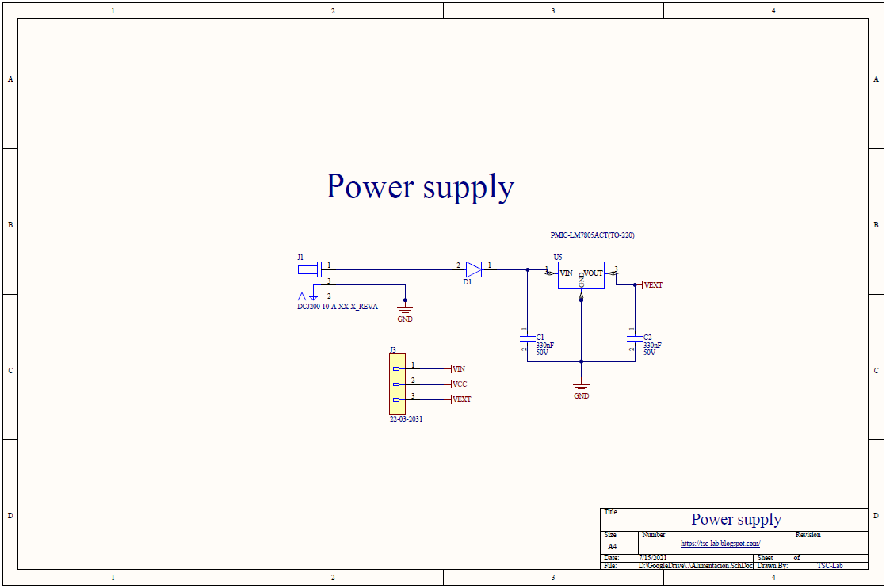Select the "22-03-2031" part number label

point(406,419)
